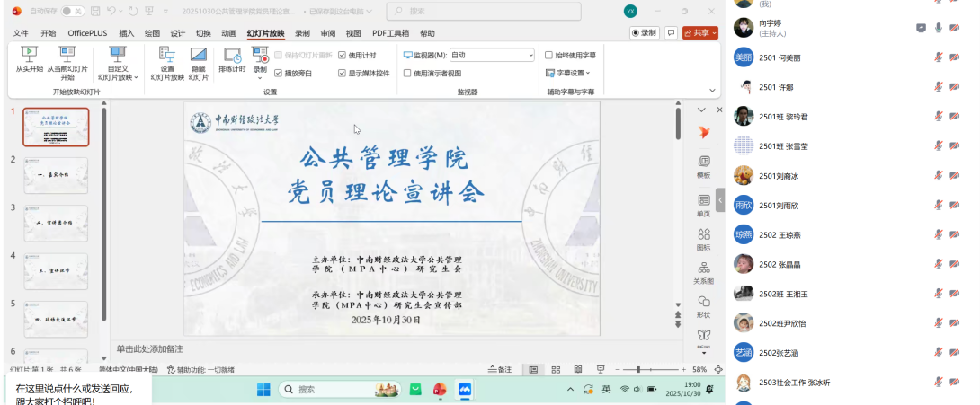980x405 pixels.
Task: Open the 插入 ribbon tab
Action: [127, 33]
